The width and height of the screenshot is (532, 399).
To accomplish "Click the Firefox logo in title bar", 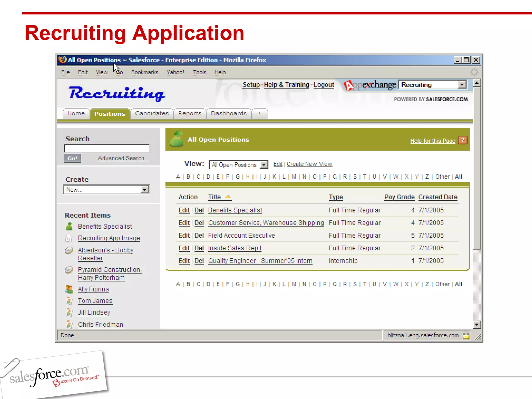I will [x=63, y=60].
